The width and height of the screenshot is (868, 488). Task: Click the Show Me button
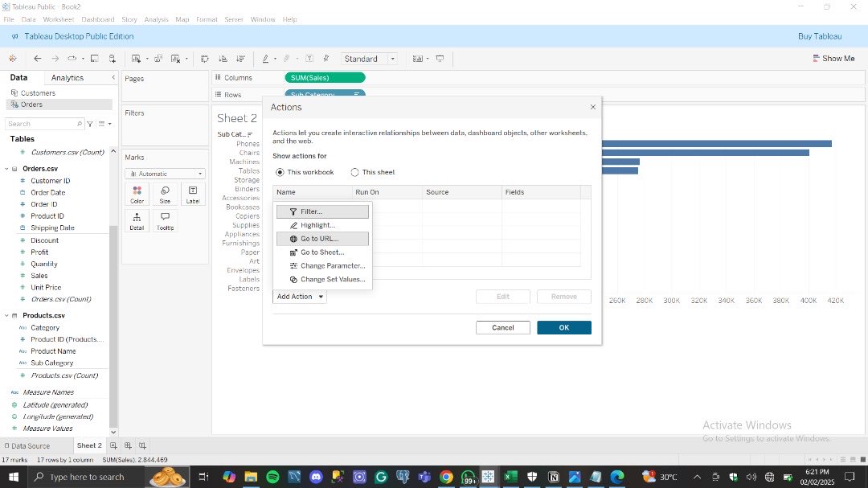click(x=833, y=58)
